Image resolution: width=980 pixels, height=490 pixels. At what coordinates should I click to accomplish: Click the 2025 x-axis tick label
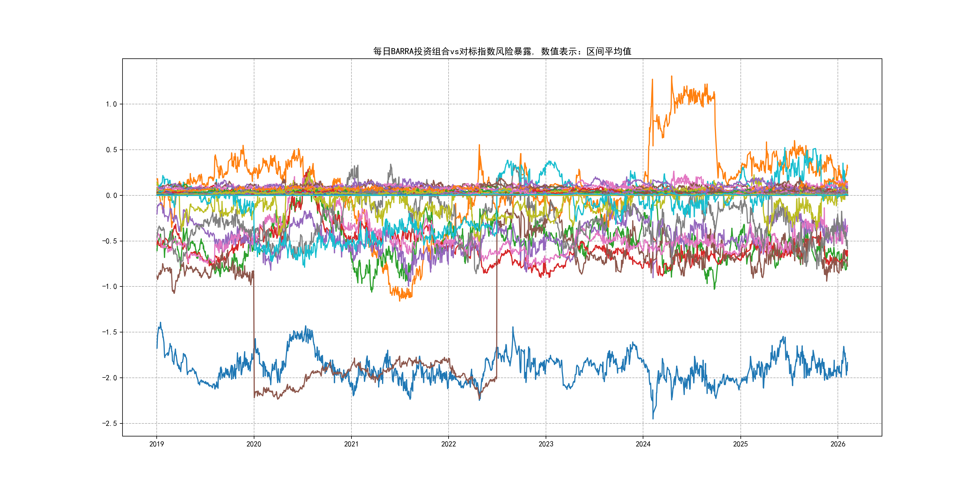click(740, 444)
